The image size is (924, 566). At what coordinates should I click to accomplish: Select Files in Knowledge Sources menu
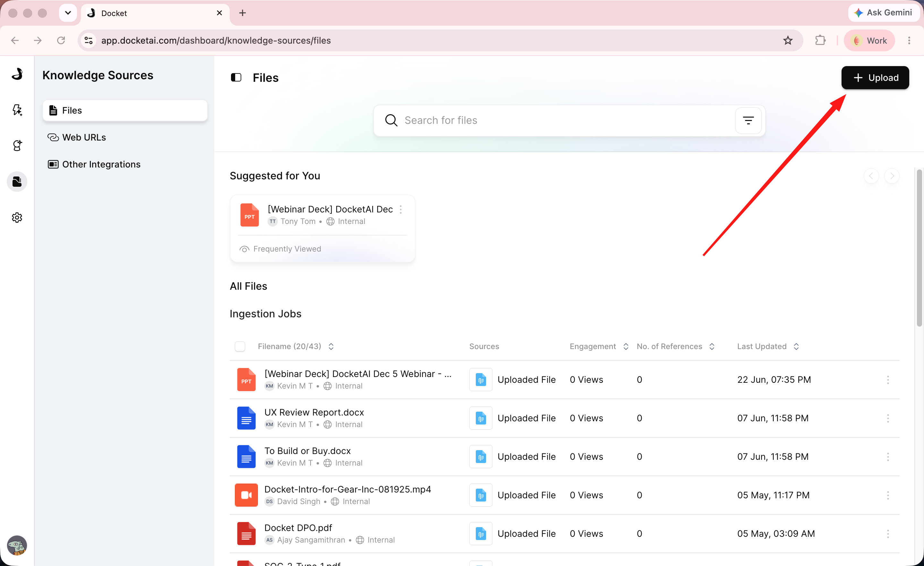[x=125, y=111]
